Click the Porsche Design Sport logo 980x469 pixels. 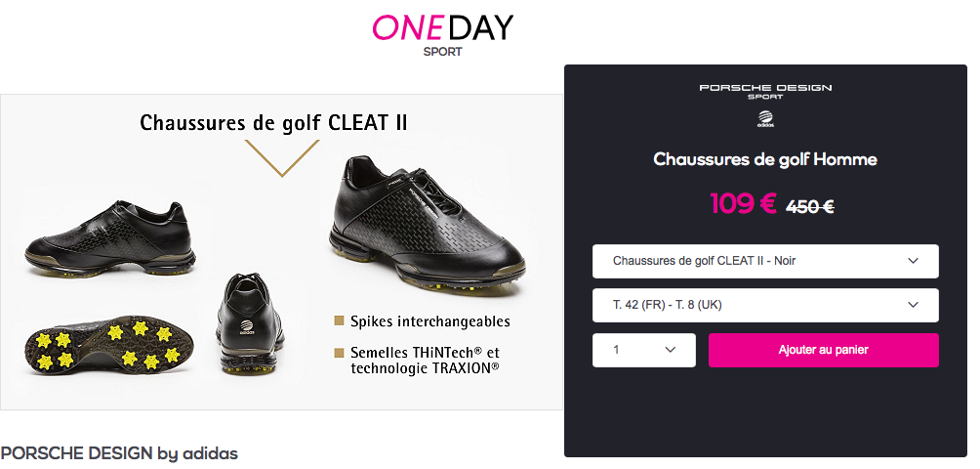(765, 92)
